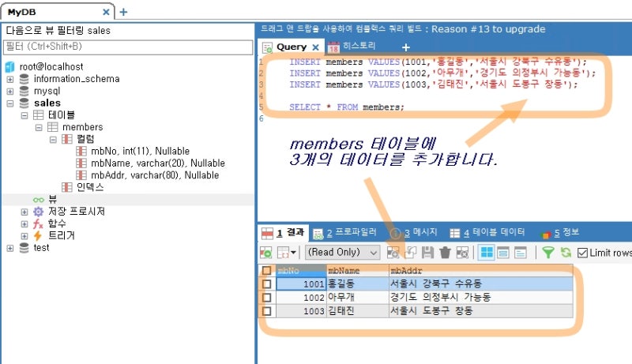
Task: Click the green filter funnel icon
Action: pyautogui.click(x=548, y=253)
